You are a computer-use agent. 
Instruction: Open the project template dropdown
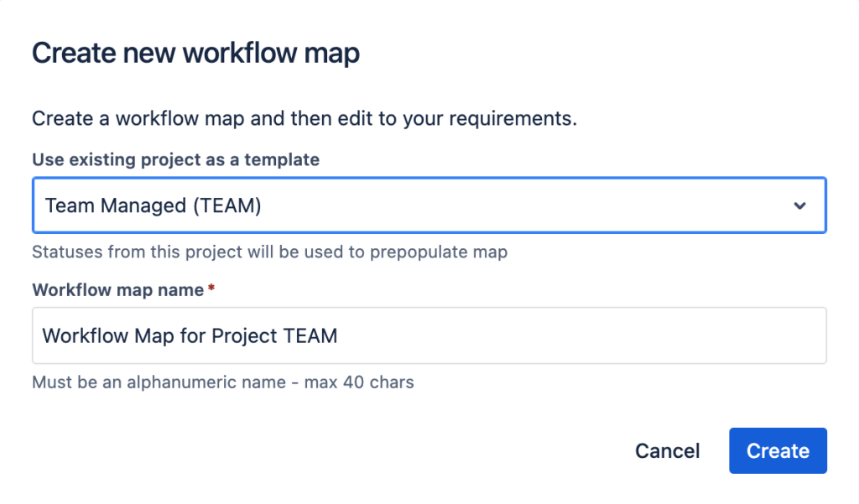(x=429, y=205)
